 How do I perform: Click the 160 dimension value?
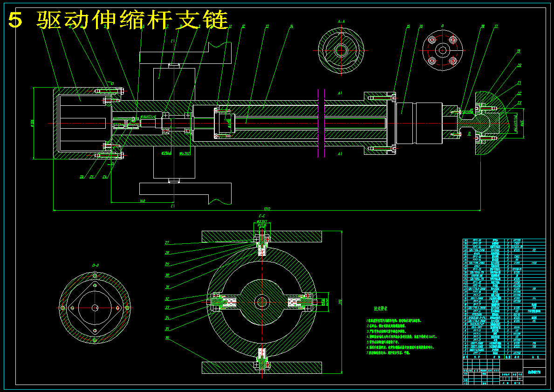click(143, 201)
